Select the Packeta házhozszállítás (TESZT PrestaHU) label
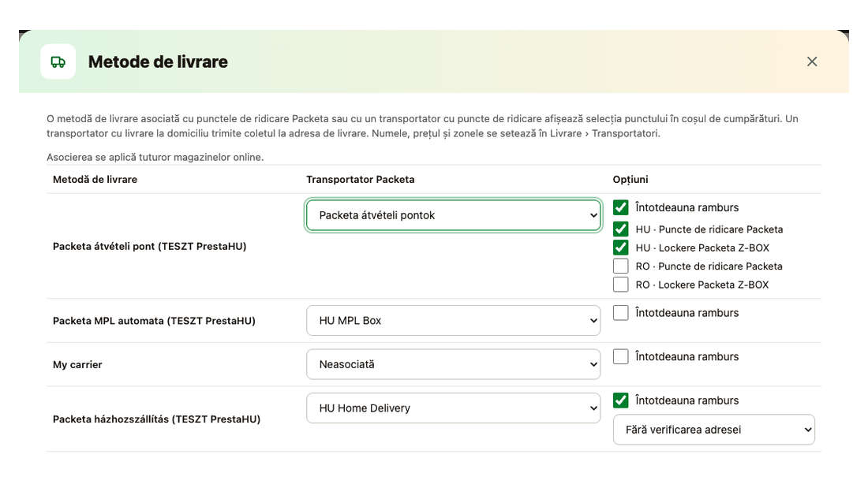The height and width of the screenshot is (488, 868). (x=157, y=419)
